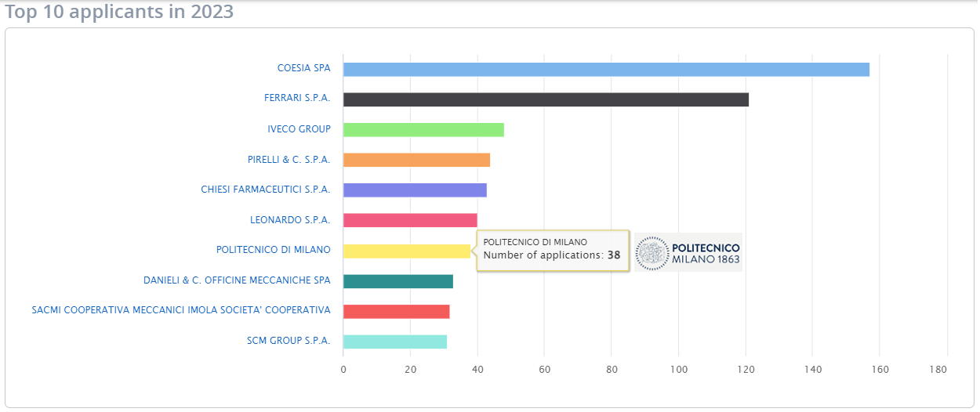Click the purple CHIESI FARMACEUTICI bar
This screenshot has width=980, height=412.
point(415,190)
